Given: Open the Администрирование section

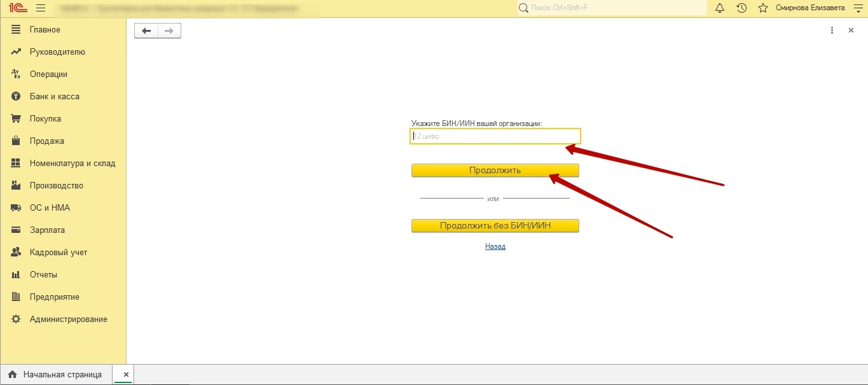Looking at the screenshot, I should (68, 319).
